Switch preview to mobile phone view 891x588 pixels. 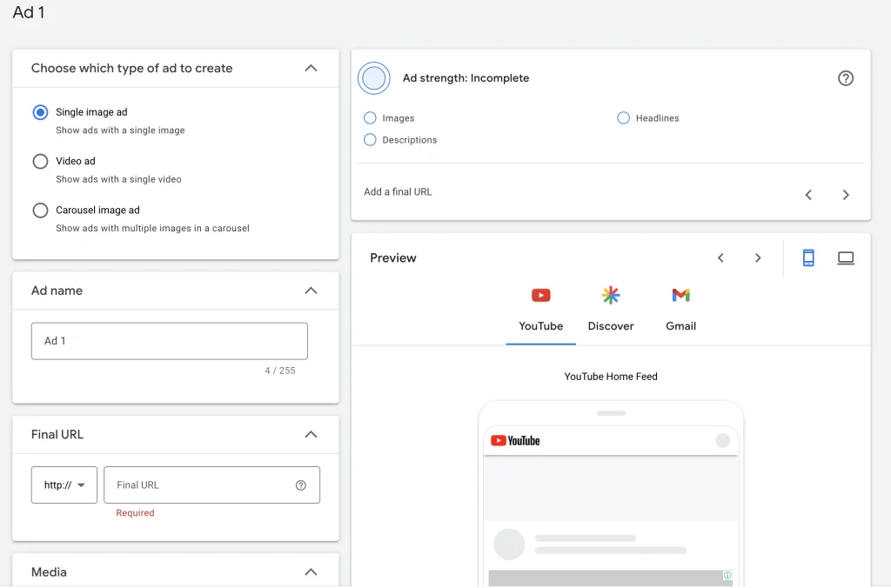[x=808, y=258]
